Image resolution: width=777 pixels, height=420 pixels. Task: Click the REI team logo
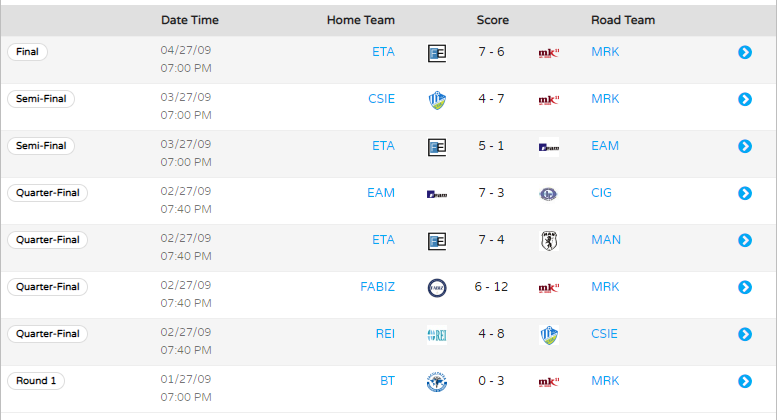(437, 335)
